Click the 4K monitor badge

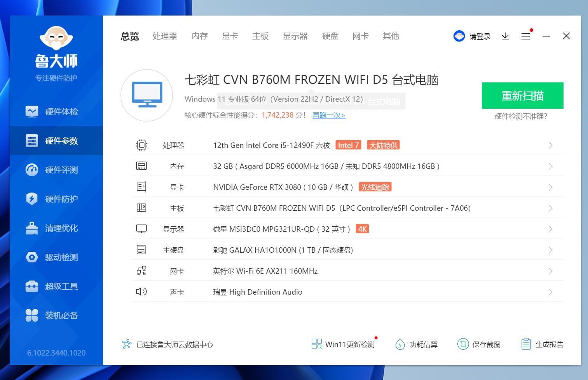tap(362, 229)
